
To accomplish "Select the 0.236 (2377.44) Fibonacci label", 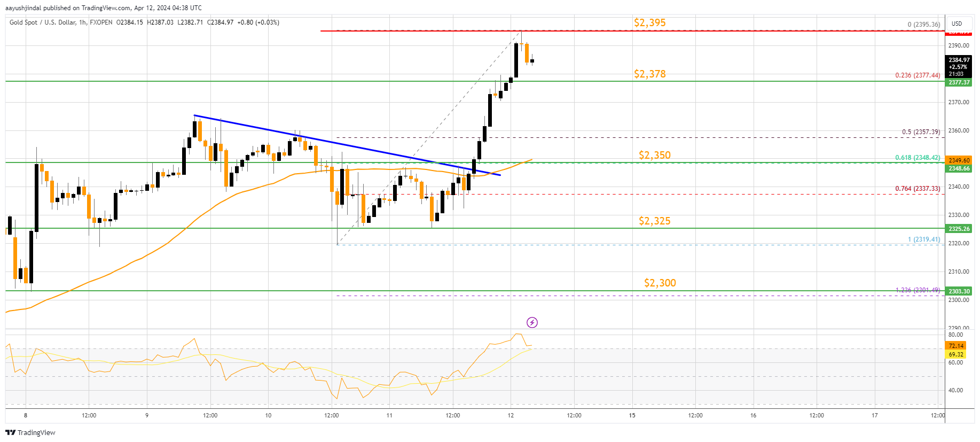I will [918, 75].
